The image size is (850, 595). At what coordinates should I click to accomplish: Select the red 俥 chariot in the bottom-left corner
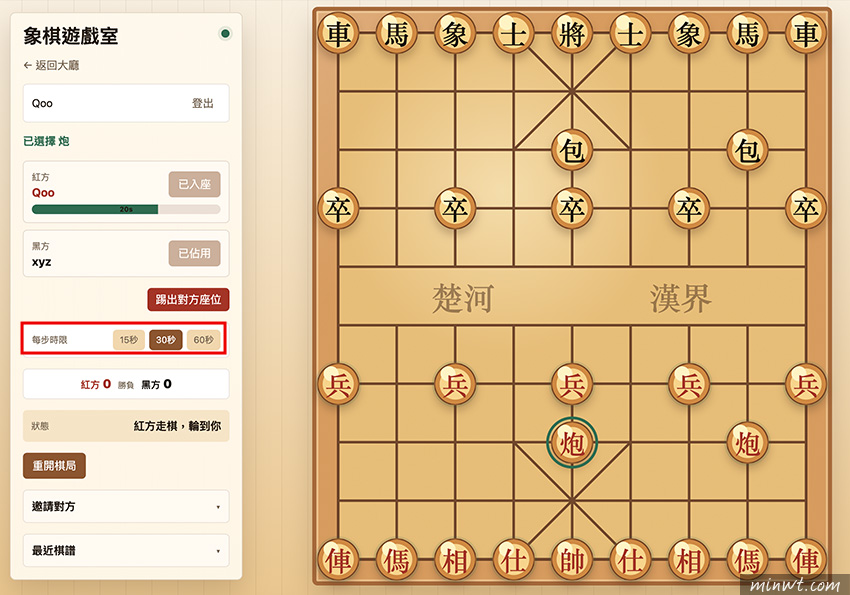pyautogui.click(x=338, y=560)
